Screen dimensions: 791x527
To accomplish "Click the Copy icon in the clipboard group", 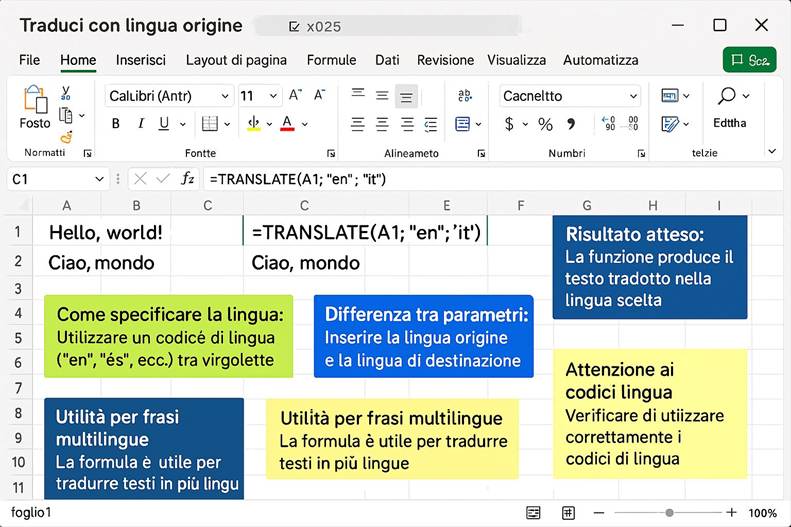I will coord(66,115).
